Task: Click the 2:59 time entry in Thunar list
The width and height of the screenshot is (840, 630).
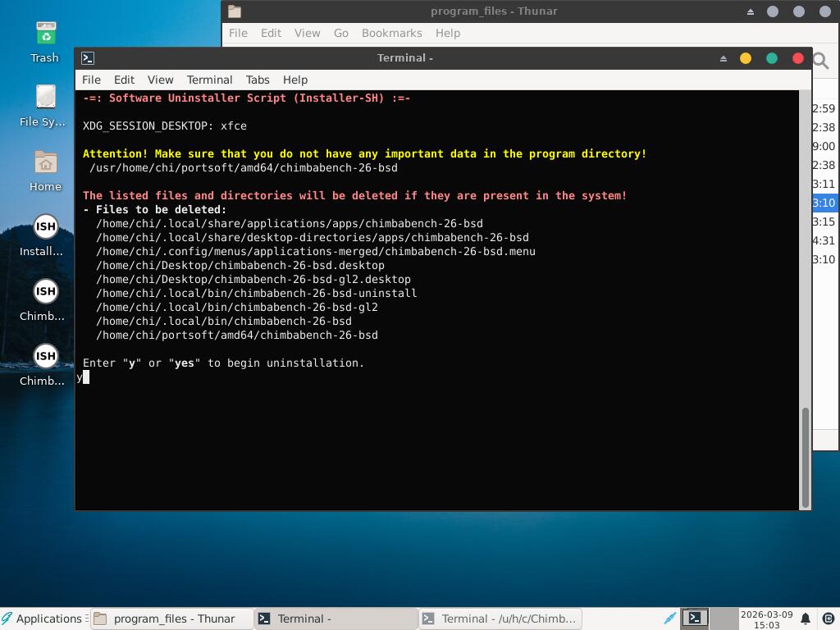Action: pyautogui.click(x=824, y=109)
